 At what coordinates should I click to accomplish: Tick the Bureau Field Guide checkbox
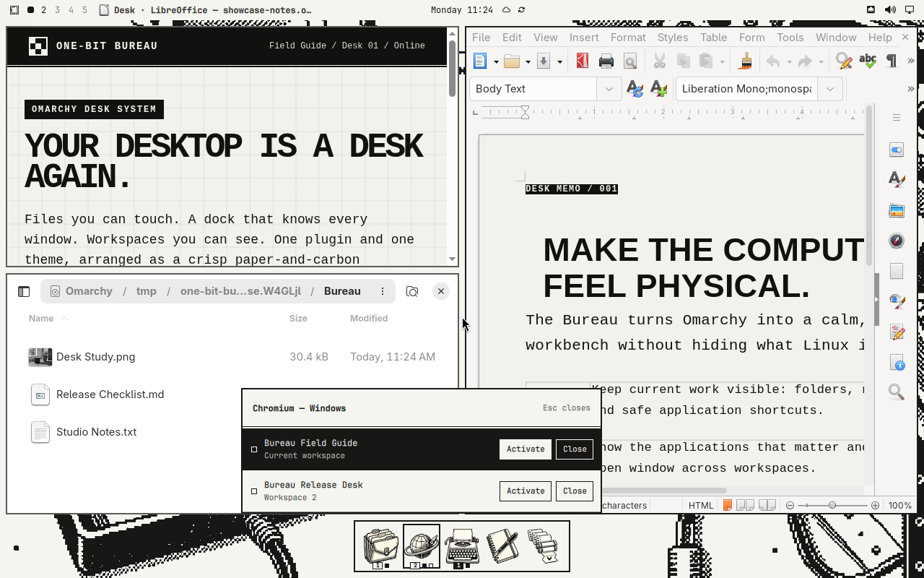[x=254, y=449]
